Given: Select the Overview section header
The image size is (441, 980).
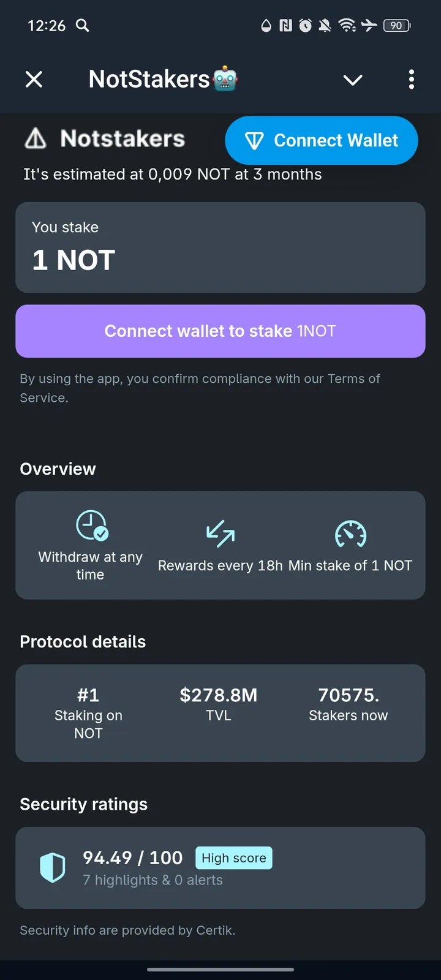Looking at the screenshot, I should point(58,469).
